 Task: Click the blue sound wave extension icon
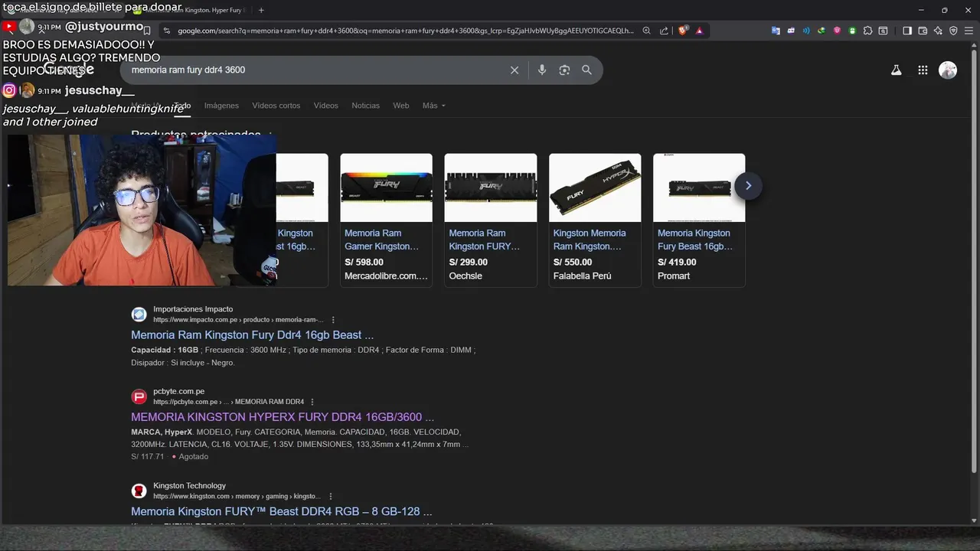coord(806,31)
